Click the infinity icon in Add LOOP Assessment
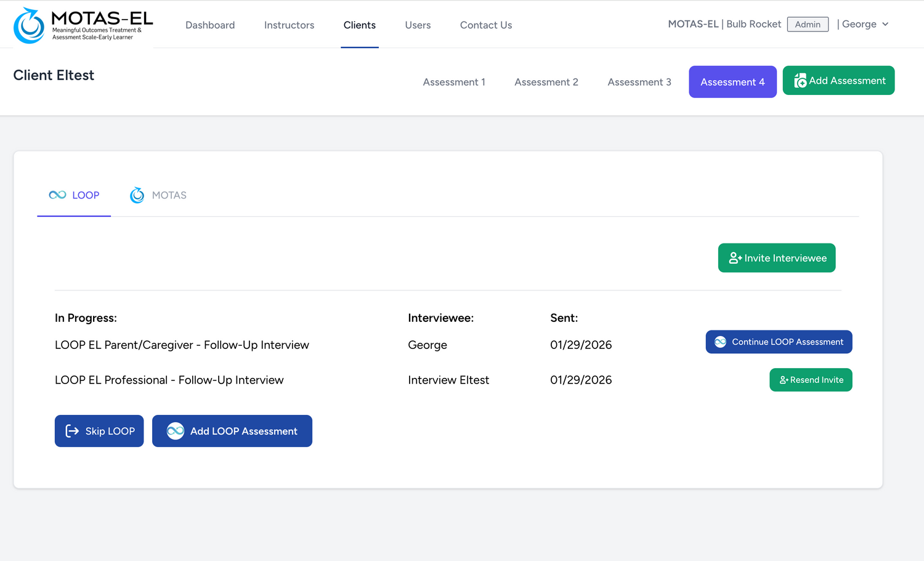The height and width of the screenshot is (561, 924). [x=176, y=431]
